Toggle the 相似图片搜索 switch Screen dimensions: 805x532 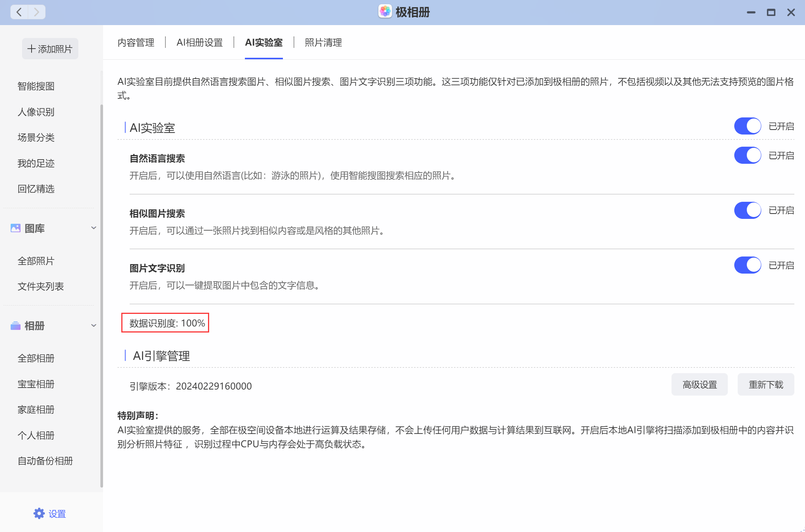[x=747, y=210]
